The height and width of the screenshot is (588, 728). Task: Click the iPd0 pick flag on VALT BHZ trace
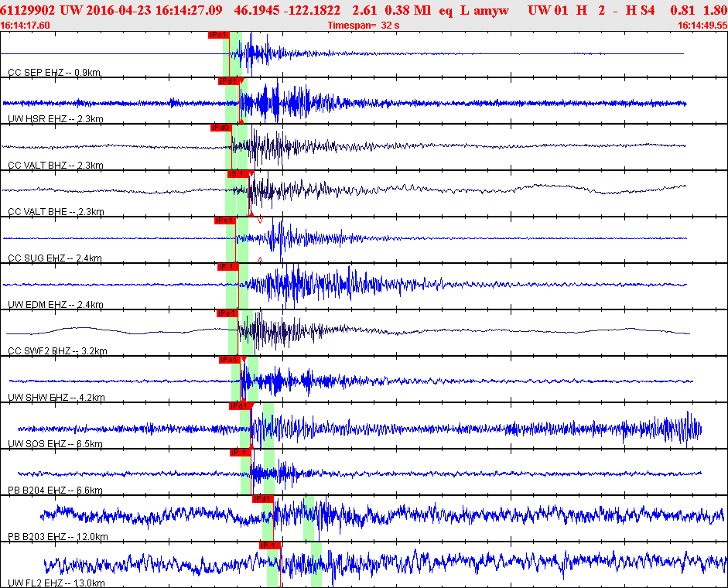(220, 128)
